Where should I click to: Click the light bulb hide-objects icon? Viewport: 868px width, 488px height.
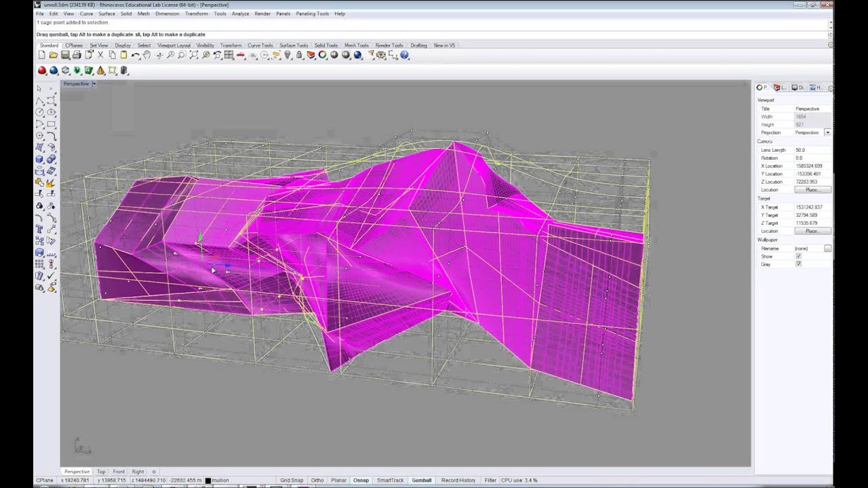point(288,55)
